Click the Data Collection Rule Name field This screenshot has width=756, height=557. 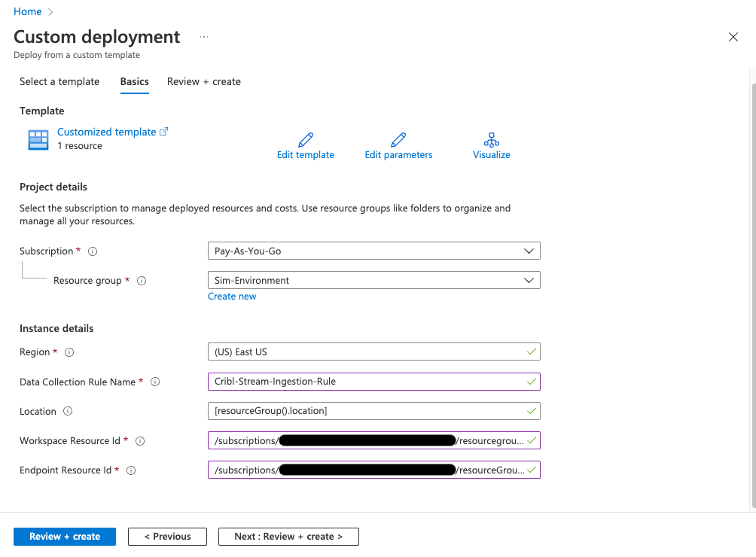pos(374,382)
